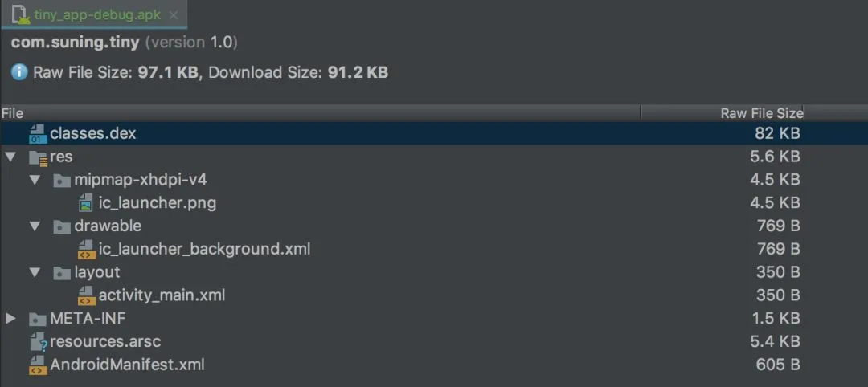Click the res folder icon
The width and height of the screenshot is (868, 387).
pyautogui.click(x=38, y=157)
